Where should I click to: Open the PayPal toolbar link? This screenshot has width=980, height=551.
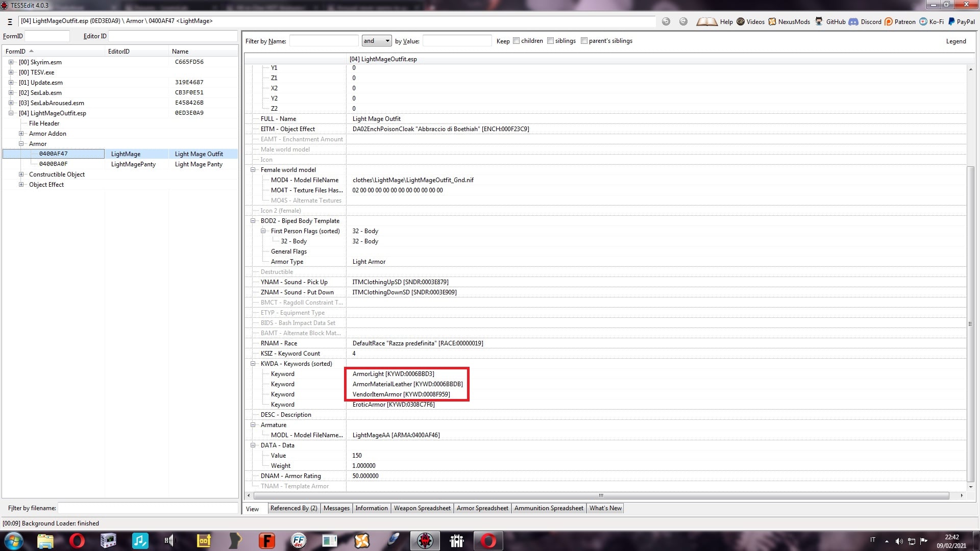pos(961,21)
